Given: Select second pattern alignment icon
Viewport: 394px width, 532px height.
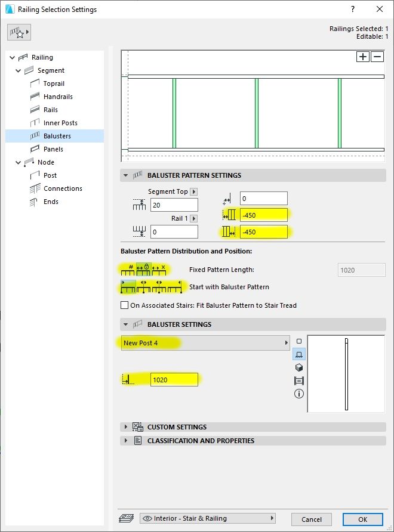Looking at the screenshot, I should coord(143,287).
